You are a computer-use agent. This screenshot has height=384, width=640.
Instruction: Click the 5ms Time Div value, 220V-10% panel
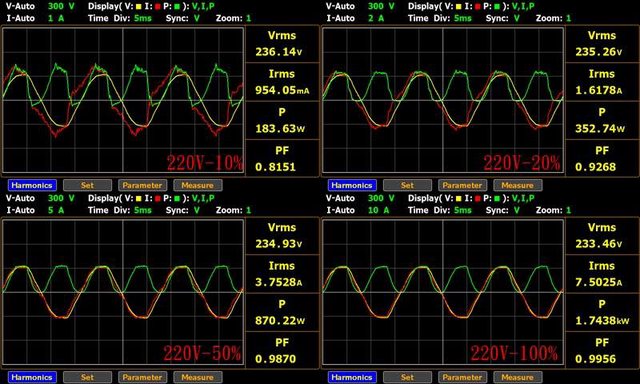(143, 18)
